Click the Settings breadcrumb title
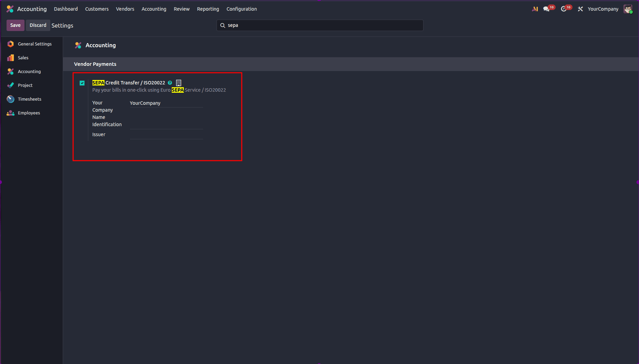 (62, 26)
